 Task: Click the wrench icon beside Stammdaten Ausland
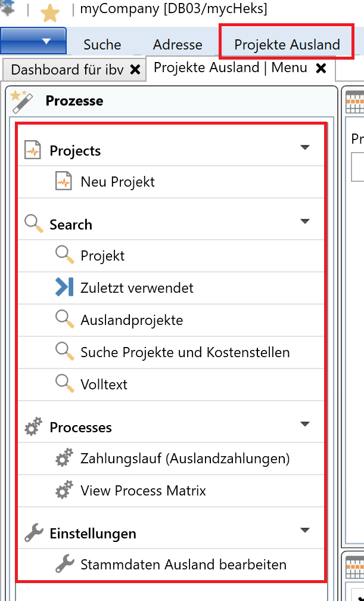tap(64, 564)
